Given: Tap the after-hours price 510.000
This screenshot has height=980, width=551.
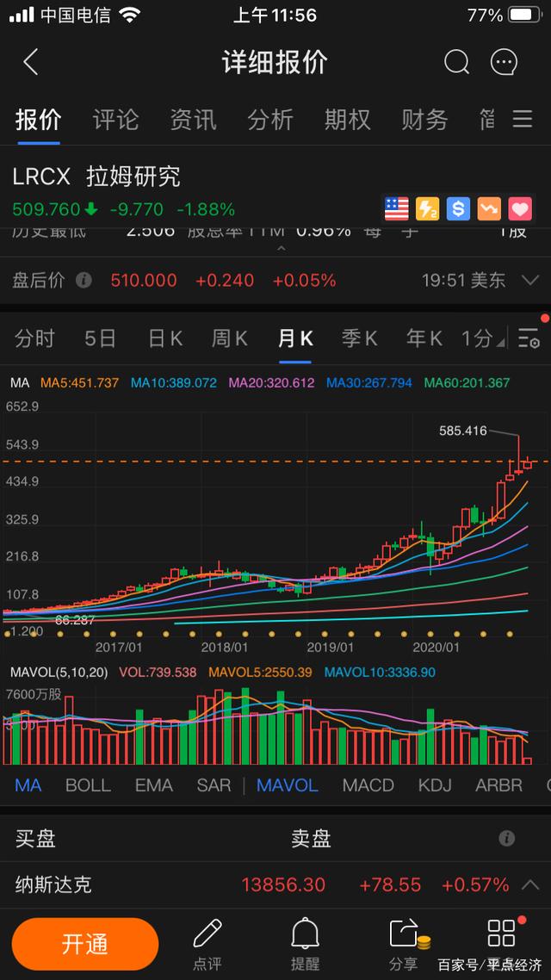Looking at the screenshot, I should (144, 280).
